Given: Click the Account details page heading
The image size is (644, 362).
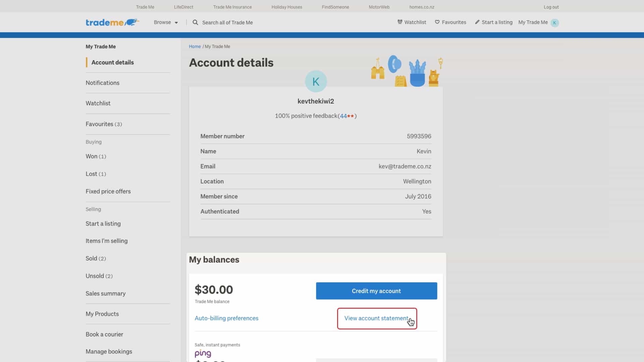Looking at the screenshot, I should click(x=231, y=63).
